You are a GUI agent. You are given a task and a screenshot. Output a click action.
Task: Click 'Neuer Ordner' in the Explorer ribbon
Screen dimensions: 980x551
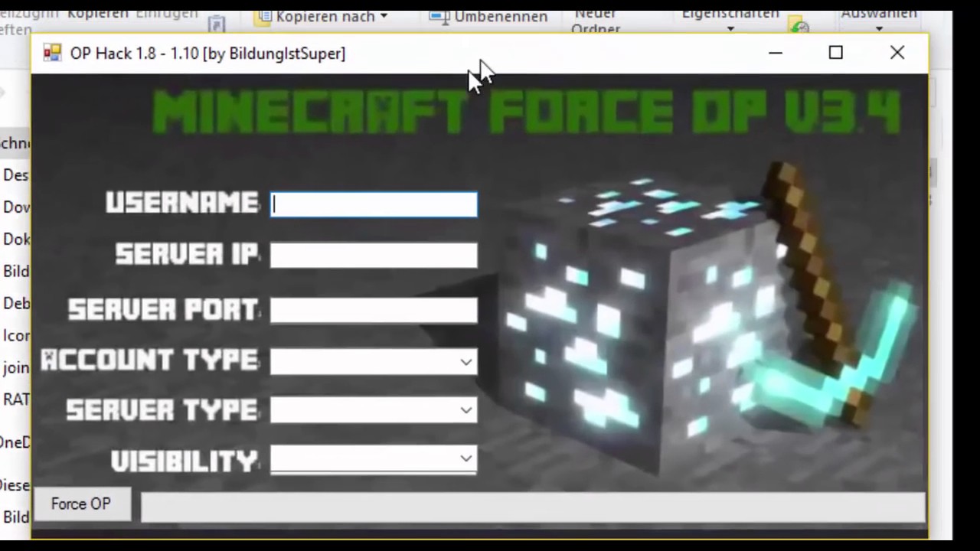(596, 21)
